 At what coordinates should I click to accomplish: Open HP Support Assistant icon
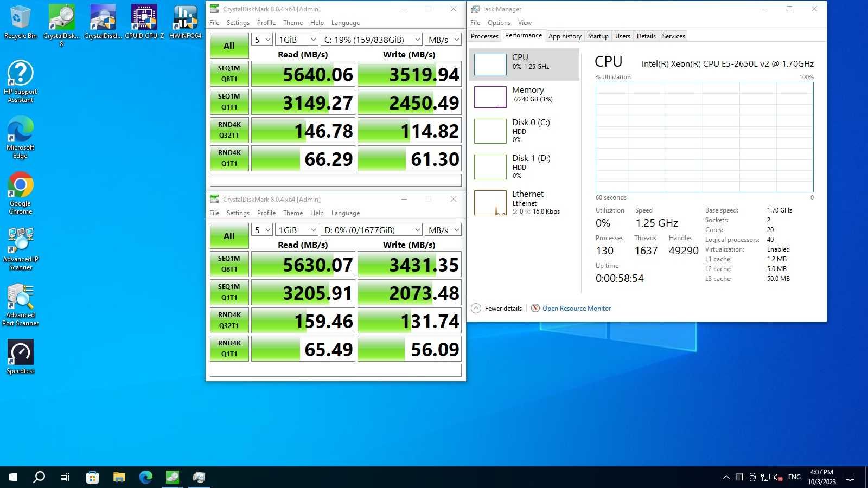20,81
